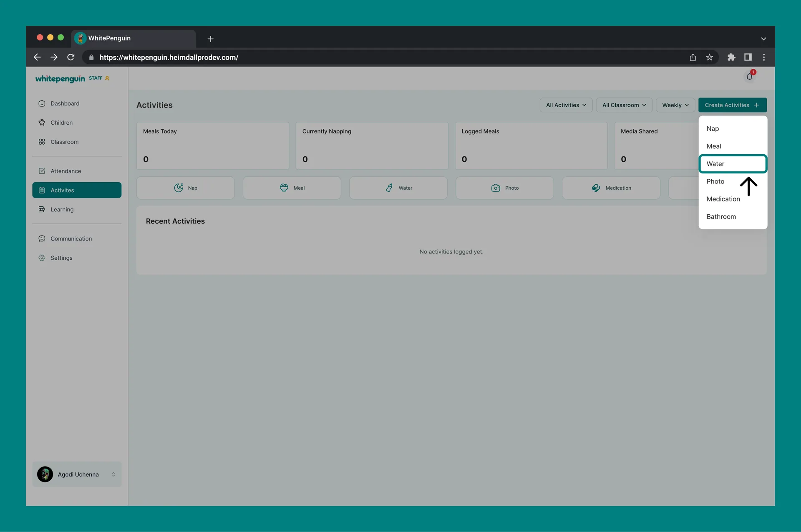Select Meal from the create menu
Image resolution: width=801 pixels, height=532 pixels.
[x=733, y=146]
